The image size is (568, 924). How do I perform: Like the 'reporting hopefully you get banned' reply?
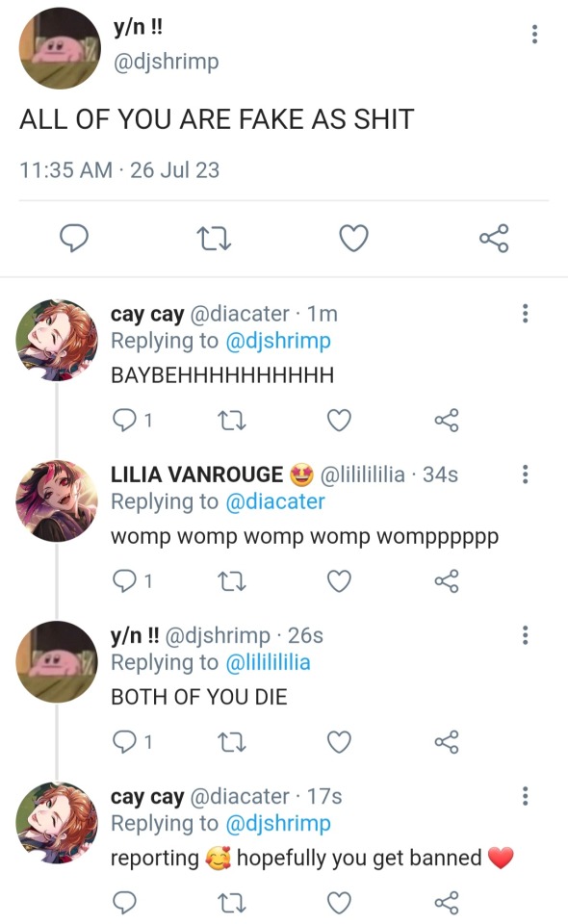[x=339, y=903]
